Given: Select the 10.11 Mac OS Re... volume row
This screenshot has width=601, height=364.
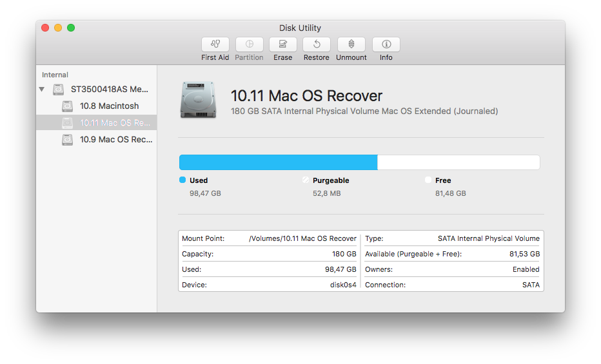Looking at the screenshot, I should pyautogui.click(x=96, y=122).
